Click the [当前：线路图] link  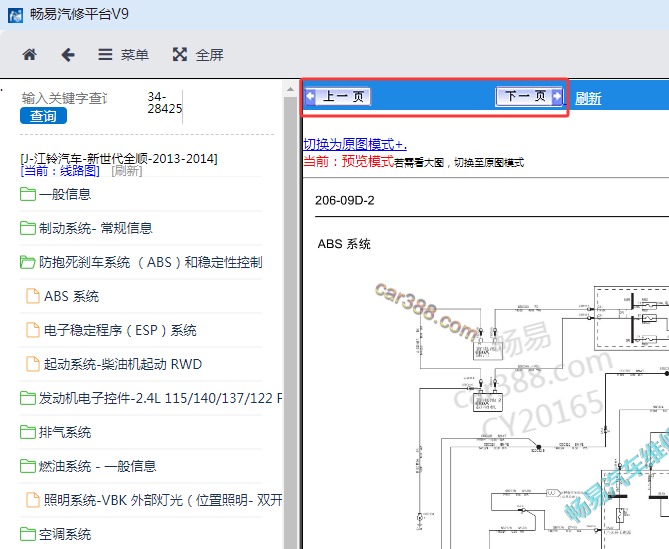click(x=60, y=171)
